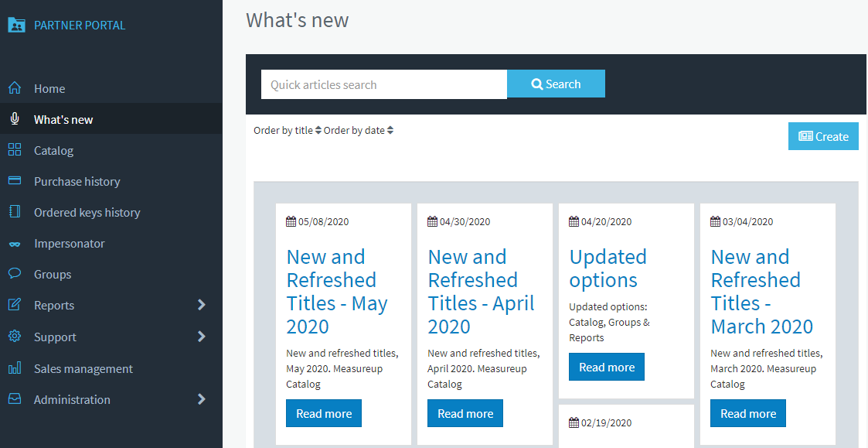Viewport: 868px width, 448px height.
Task: Open the Impersonator mask icon
Action: [15, 244]
